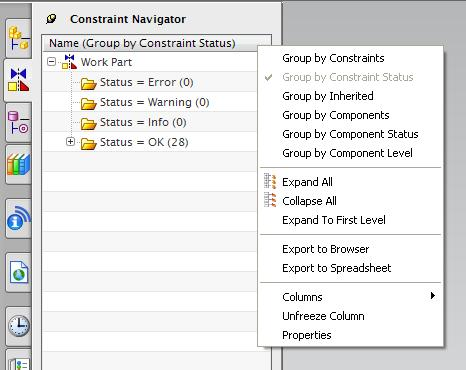Click the Constraint Navigator title text
This screenshot has width=466, height=370.
coord(128,19)
